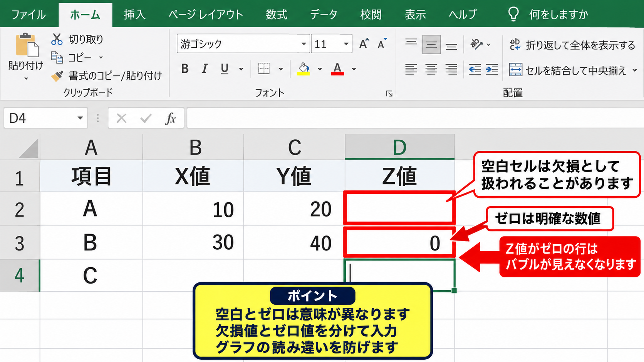Screen dimensions: 644x362
Task: Switch to the 挿入 tab
Action: [134, 15]
